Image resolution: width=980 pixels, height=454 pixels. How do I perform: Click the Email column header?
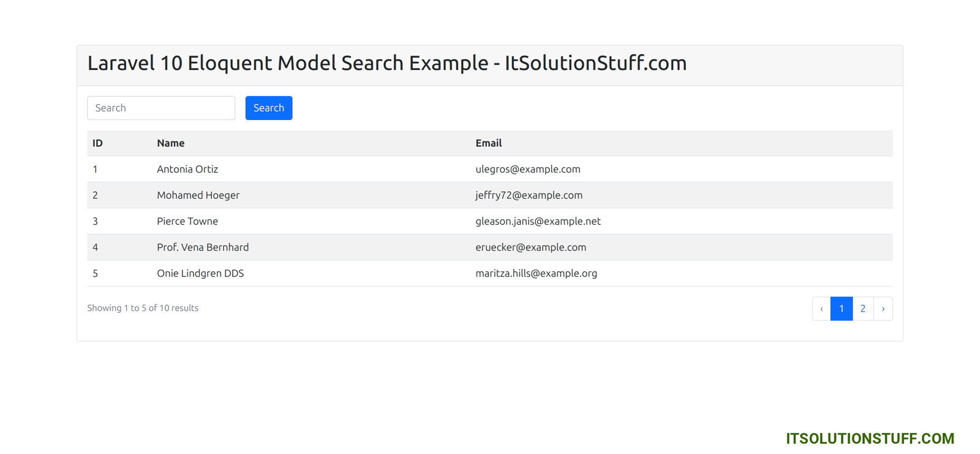(x=488, y=143)
